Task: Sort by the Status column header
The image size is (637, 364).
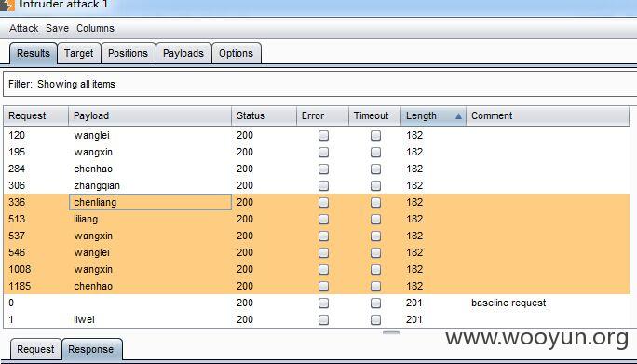Action: (x=264, y=115)
